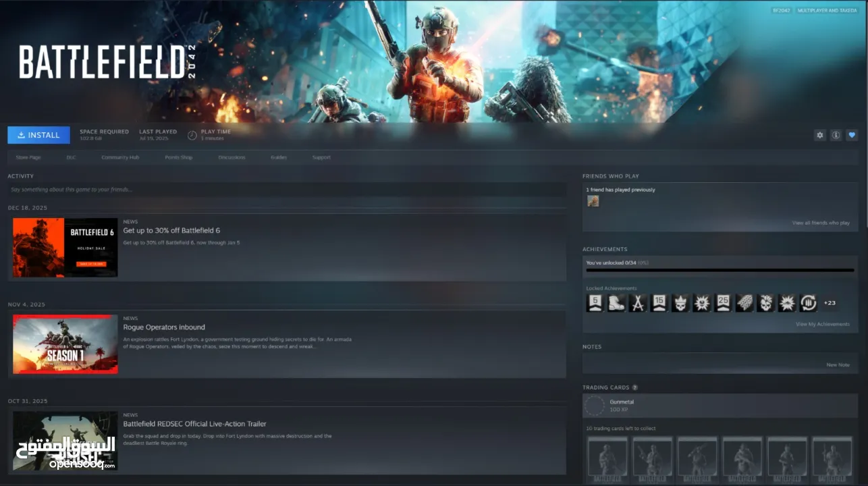The width and height of the screenshot is (868, 486).
Task: Click the game info icon
Action: pos(836,135)
